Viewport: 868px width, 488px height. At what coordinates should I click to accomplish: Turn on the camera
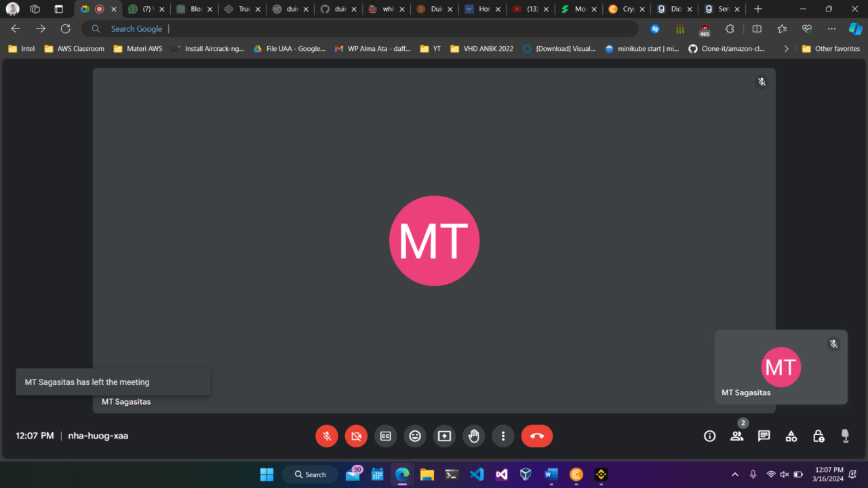356,436
